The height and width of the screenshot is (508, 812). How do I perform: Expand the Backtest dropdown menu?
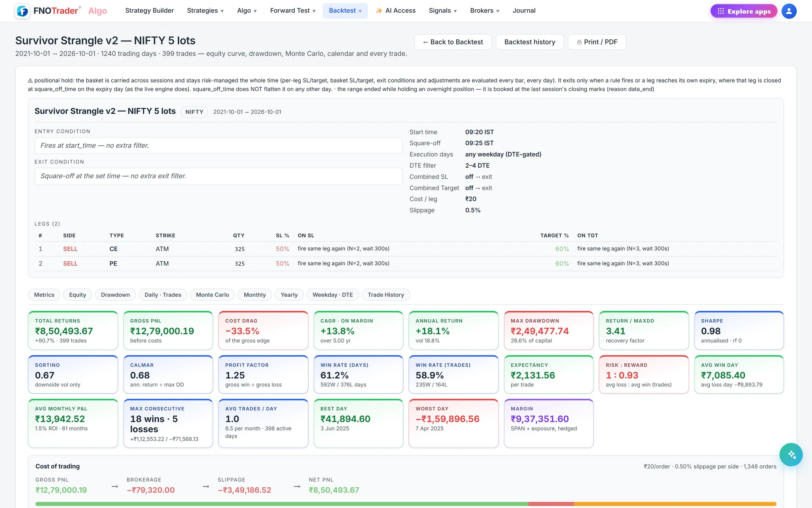pos(345,11)
